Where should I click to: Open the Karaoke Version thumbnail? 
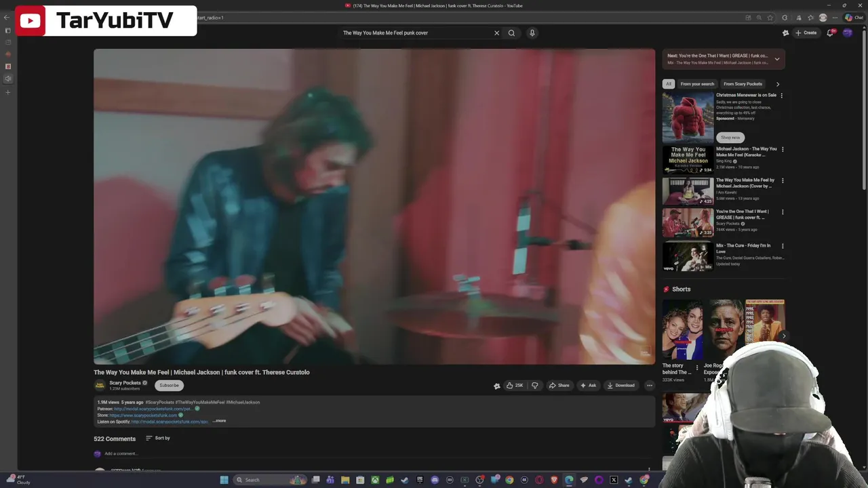tap(688, 160)
